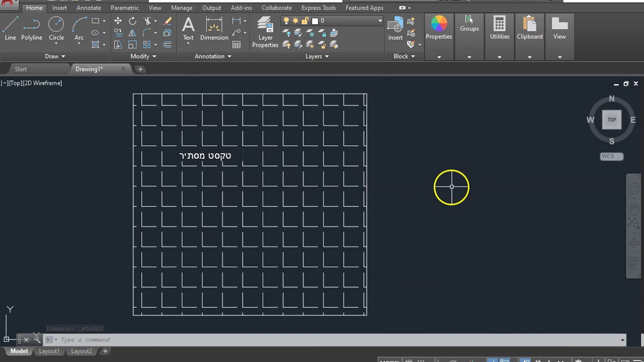Click the Array tool icon
644x362 pixels.
click(147, 45)
